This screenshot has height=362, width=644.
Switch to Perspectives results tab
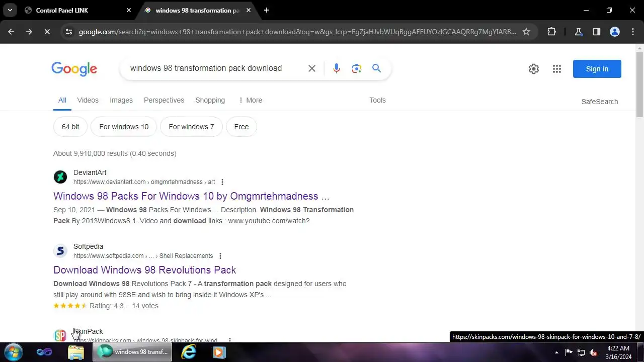(164, 100)
